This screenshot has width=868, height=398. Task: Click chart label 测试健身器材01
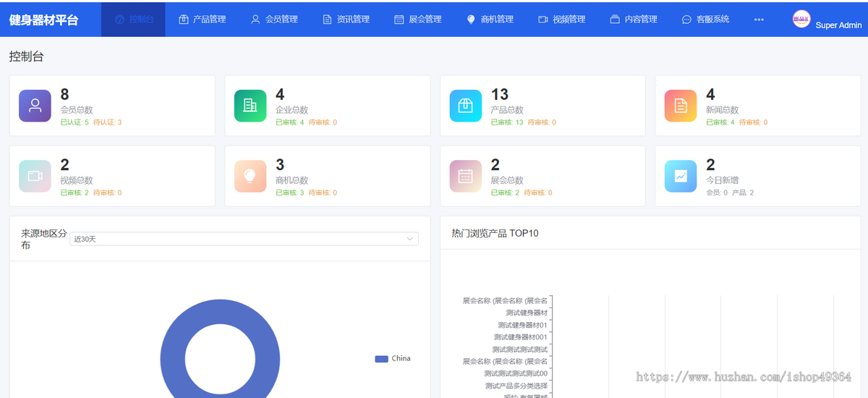(x=522, y=325)
